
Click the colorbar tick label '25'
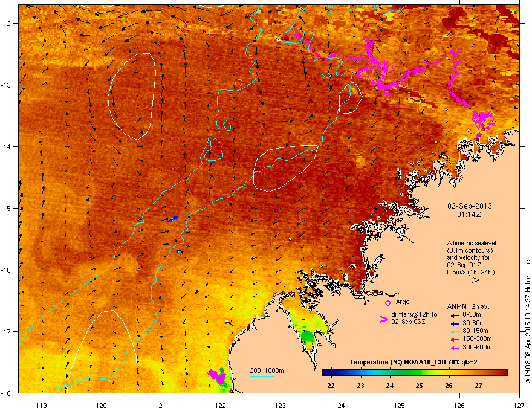[420, 386]
